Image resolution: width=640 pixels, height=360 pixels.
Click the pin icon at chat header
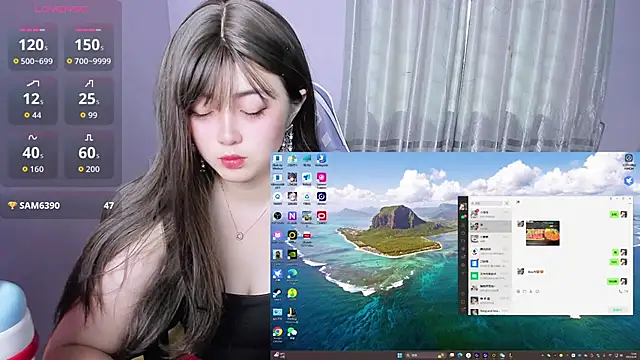[518, 202]
